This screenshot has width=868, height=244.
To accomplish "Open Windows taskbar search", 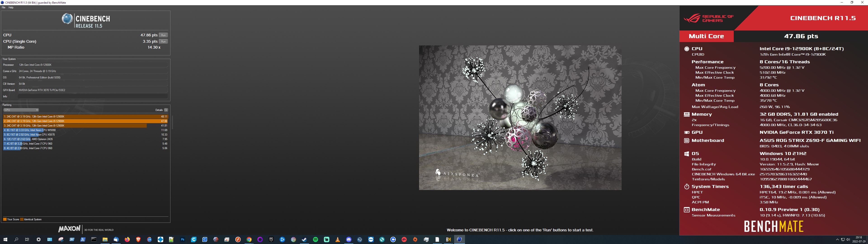I will [x=16, y=240].
